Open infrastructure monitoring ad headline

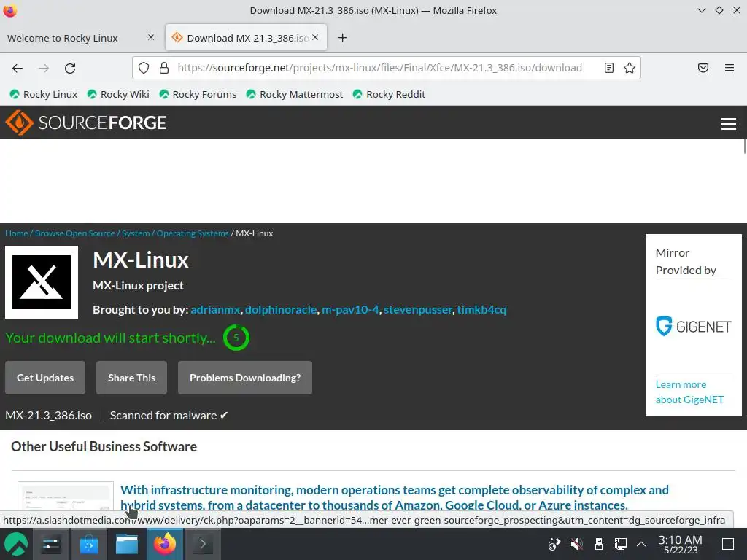pyautogui.click(x=395, y=497)
